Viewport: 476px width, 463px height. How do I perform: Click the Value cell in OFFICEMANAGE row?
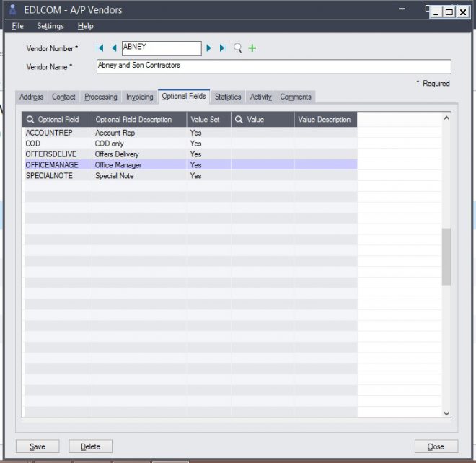click(x=263, y=165)
